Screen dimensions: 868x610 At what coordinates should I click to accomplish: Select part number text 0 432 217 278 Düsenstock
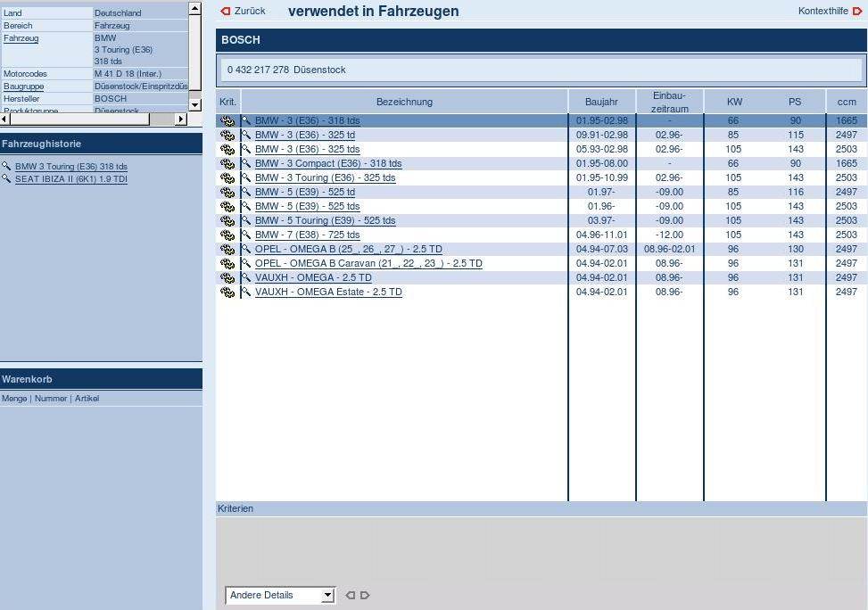(286, 70)
